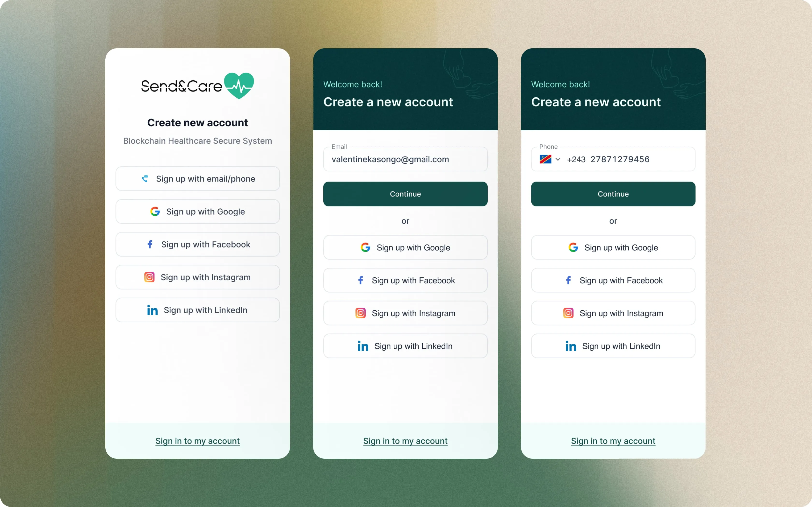Screen dimensions: 812x507
Task: Click the Facebook icon in the middle card
Action: point(361,280)
